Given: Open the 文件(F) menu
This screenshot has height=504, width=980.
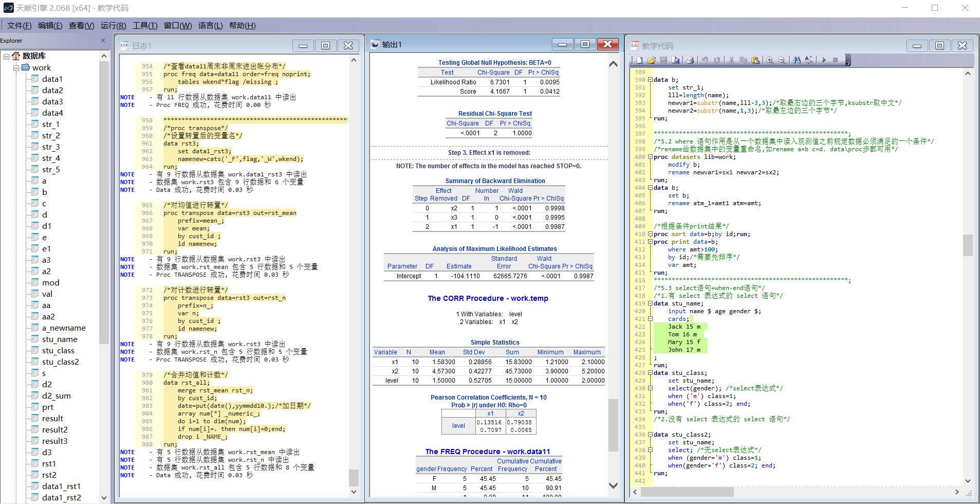Looking at the screenshot, I should coord(20,26).
